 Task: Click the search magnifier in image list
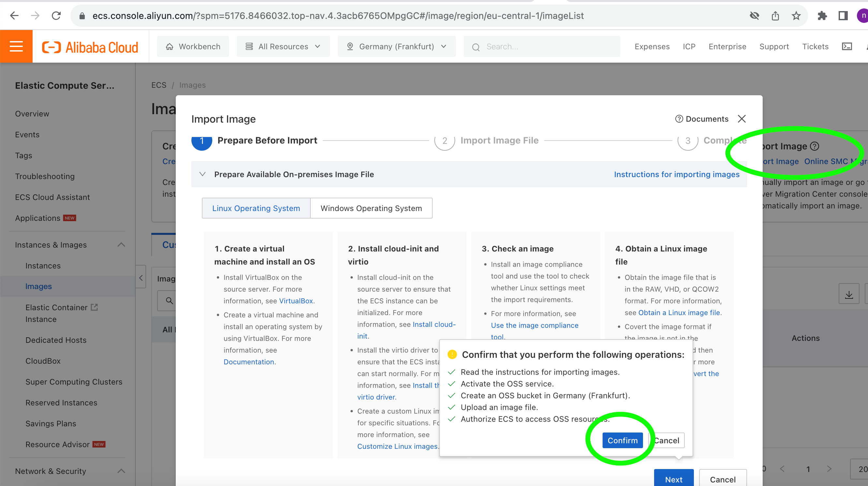[169, 300]
